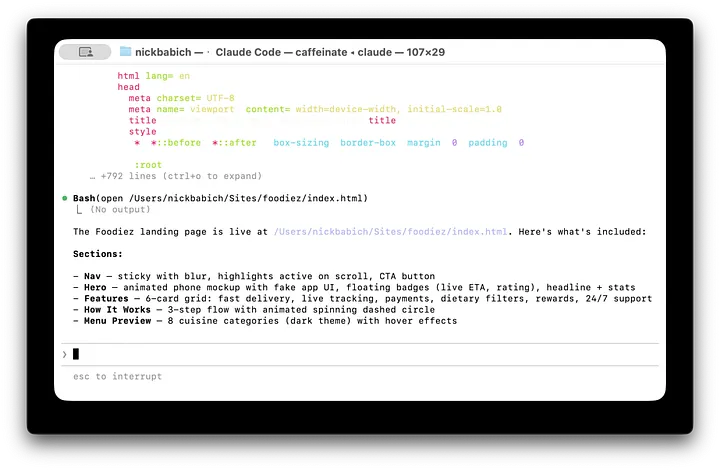Click the profile badge button in title bar
This screenshot has width=720, height=470.
tap(85, 52)
